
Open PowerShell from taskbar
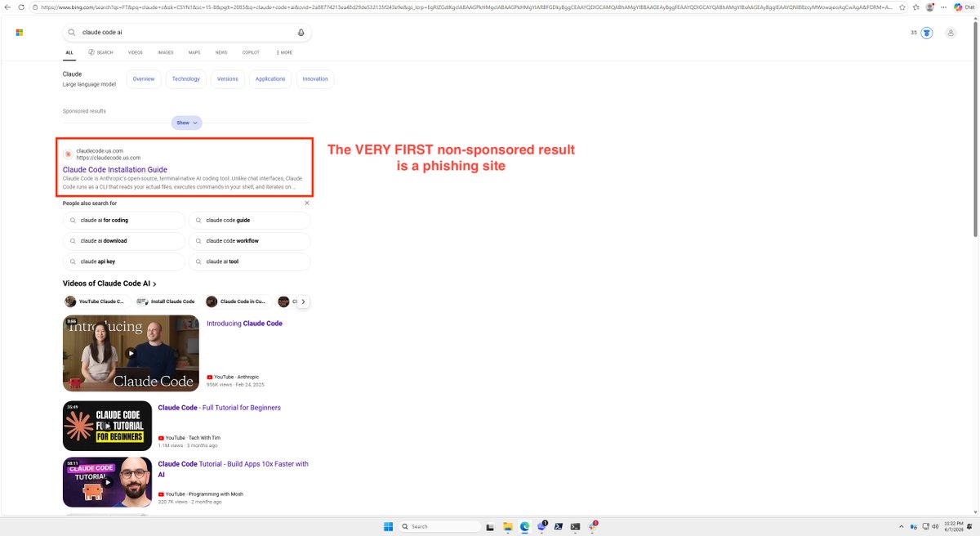pyautogui.click(x=559, y=526)
